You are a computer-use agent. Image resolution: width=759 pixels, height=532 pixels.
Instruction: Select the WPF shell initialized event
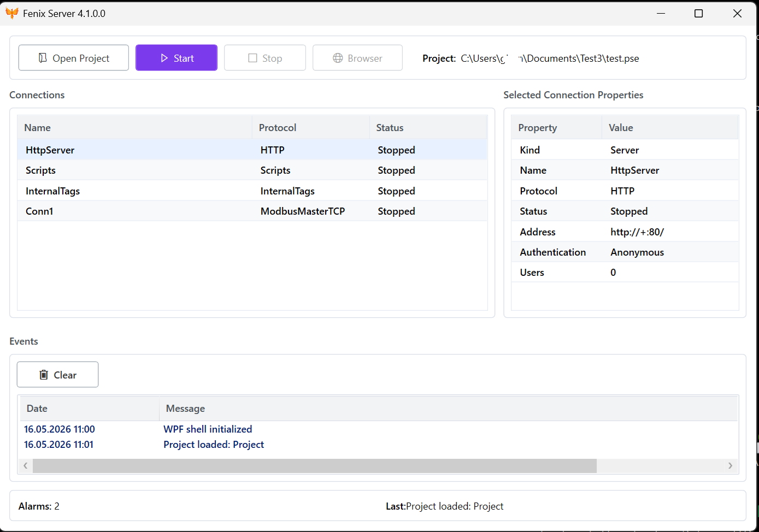pyautogui.click(x=208, y=429)
